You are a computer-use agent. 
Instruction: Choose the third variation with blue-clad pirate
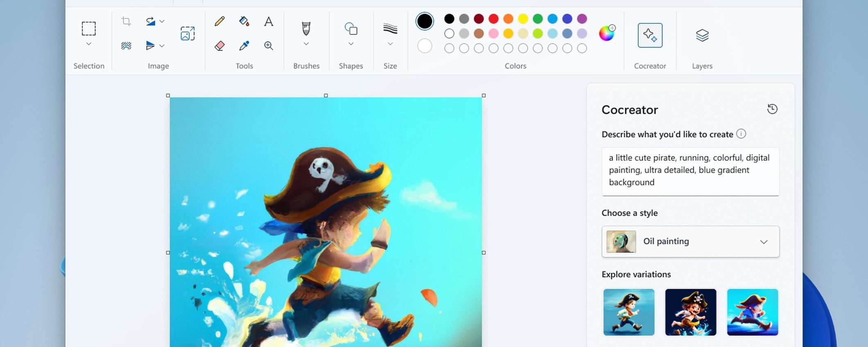tap(753, 312)
